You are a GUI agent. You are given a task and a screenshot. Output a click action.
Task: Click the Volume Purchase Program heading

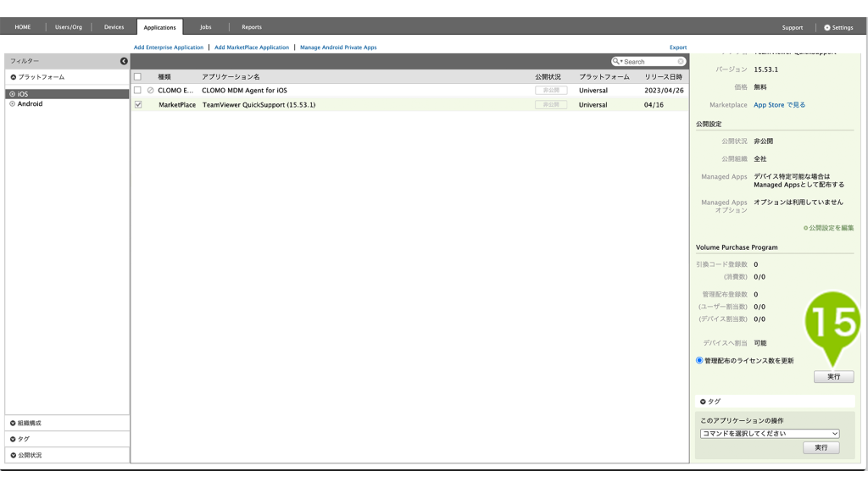(x=737, y=247)
